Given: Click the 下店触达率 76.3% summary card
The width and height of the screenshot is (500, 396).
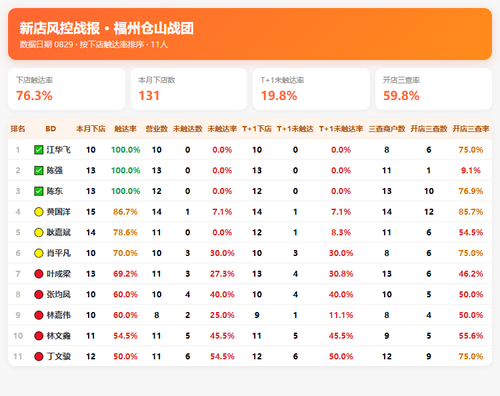Looking at the screenshot, I should click(x=67, y=89).
